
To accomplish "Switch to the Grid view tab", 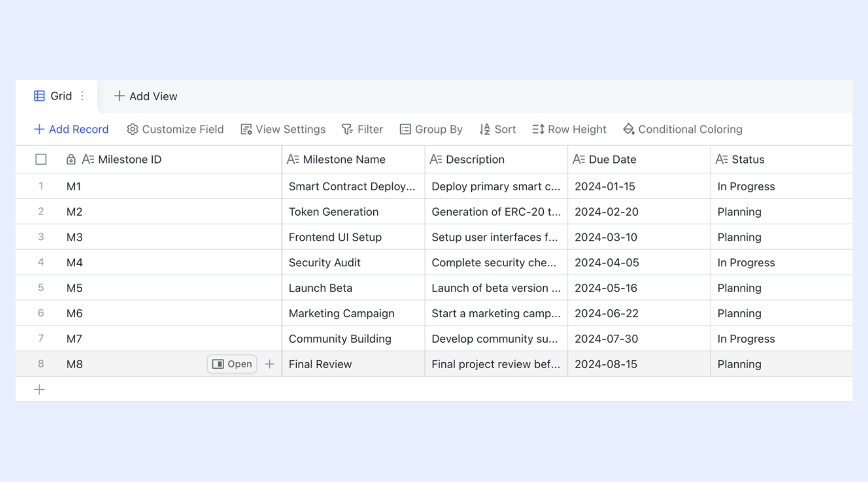I will click(56, 96).
